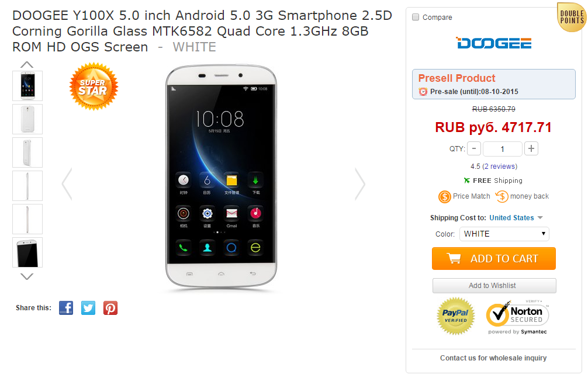The width and height of the screenshot is (588, 378).
Task: Click the Double Points badge
Action: pyautogui.click(x=572, y=17)
